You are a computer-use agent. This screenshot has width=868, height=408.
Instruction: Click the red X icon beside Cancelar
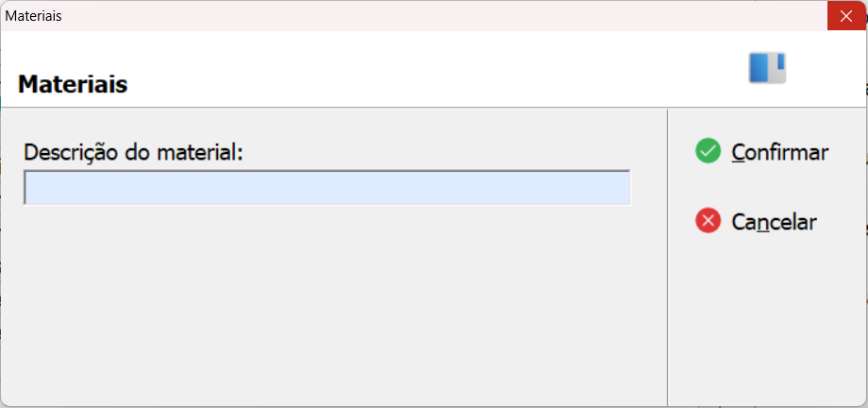pos(708,221)
